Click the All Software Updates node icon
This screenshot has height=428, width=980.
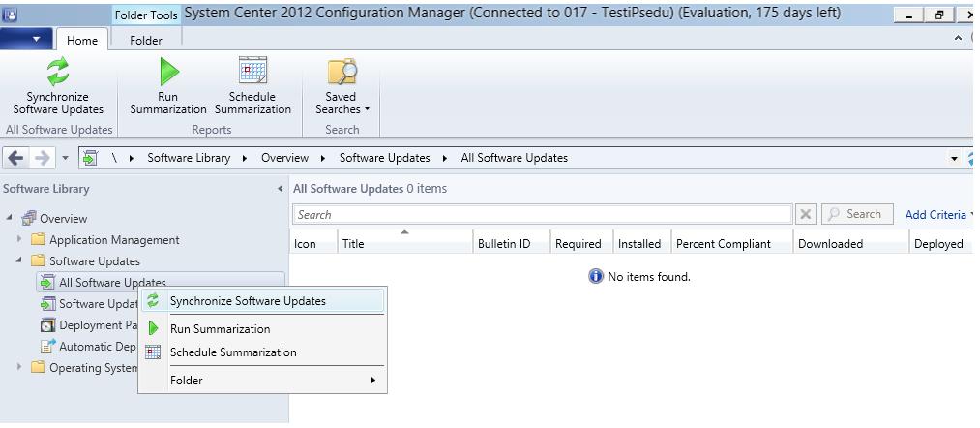(x=47, y=282)
